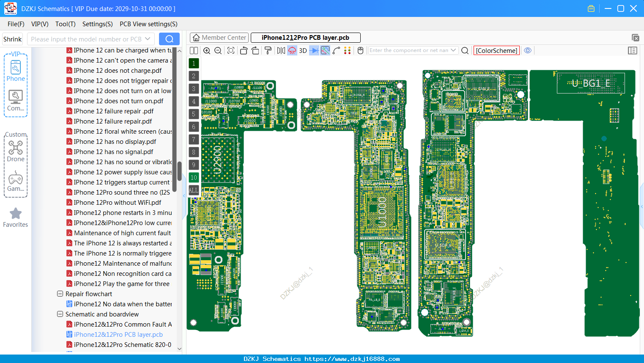The image size is (644, 363).
Task: Select the trace path tool
Action: (x=336, y=50)
